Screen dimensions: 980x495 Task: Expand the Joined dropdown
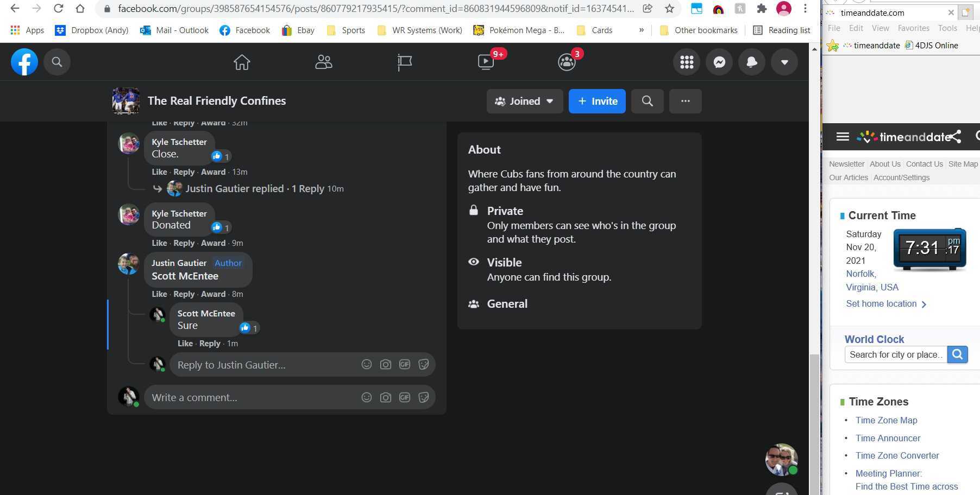tap(524, 101)
